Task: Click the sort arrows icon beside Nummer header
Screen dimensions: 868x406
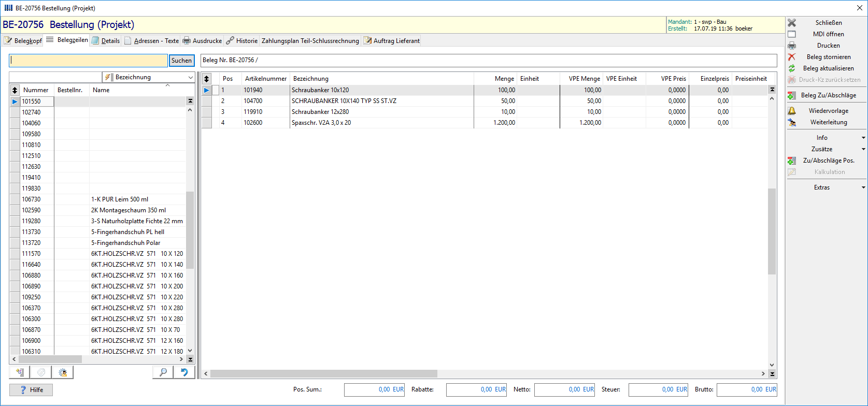Action: point(15,90)
